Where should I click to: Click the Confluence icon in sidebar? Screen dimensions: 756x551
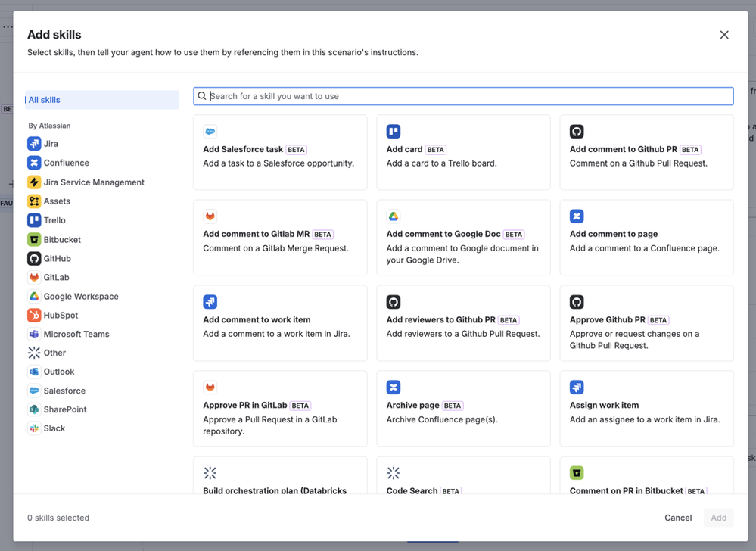pyautogui.click(x=34, y=163)
